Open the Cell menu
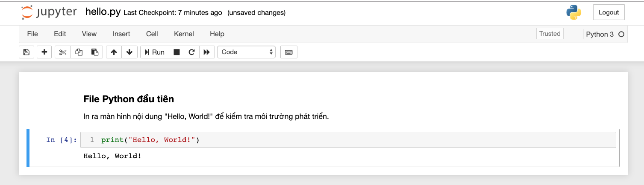Image resolution: width=644 pixels, height=185 pixels. 152,34
